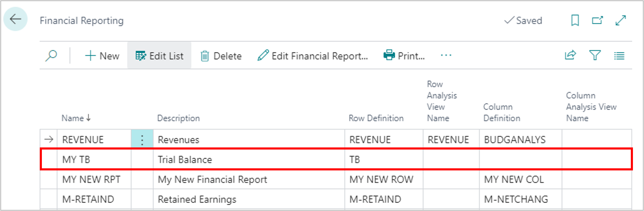Show more actions ellipsis menu
Screen dimensions: 644x211
[x=446, y=56]
